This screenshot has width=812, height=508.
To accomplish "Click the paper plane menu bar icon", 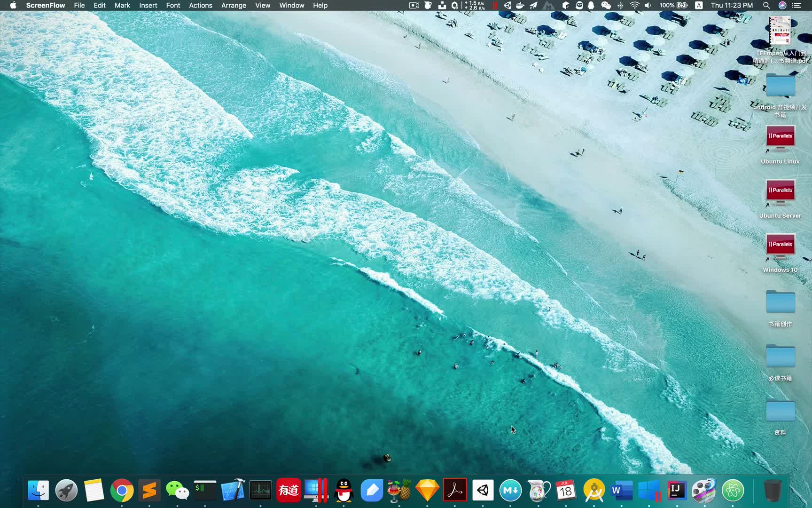I will (533, 5).
